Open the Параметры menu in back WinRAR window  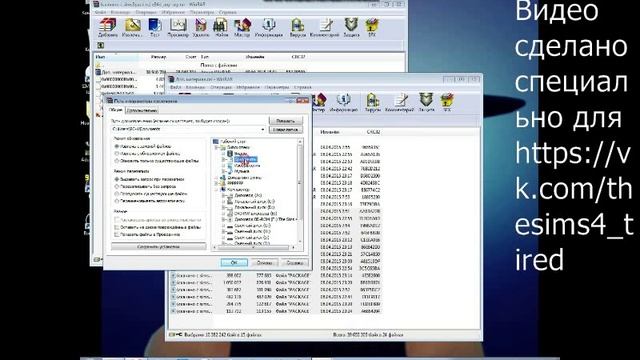pos(202,13)
